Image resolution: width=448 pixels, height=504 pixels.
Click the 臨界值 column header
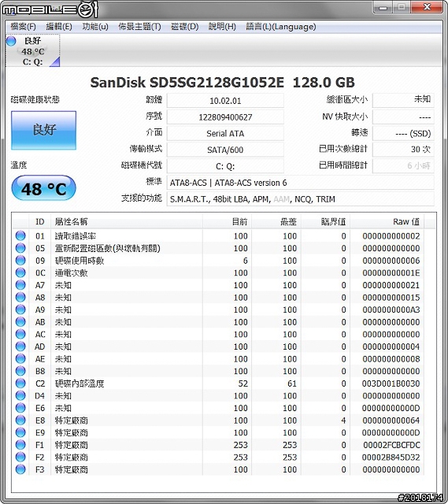pos(325,221)
